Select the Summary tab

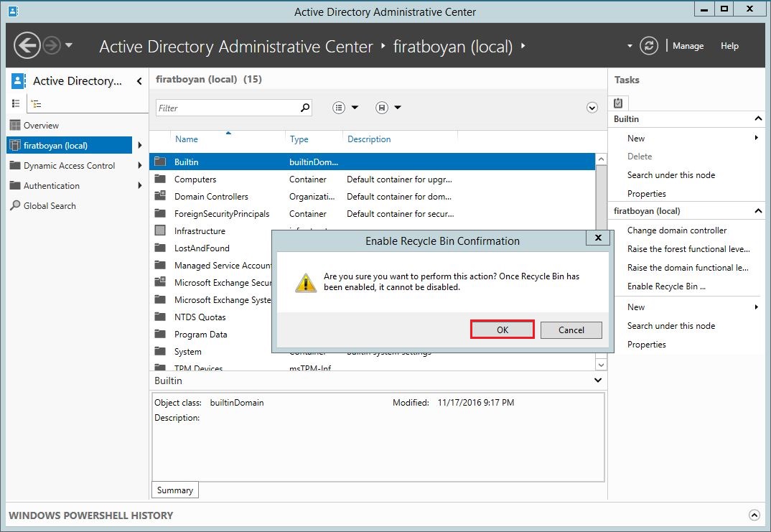[x=175, y=490]
